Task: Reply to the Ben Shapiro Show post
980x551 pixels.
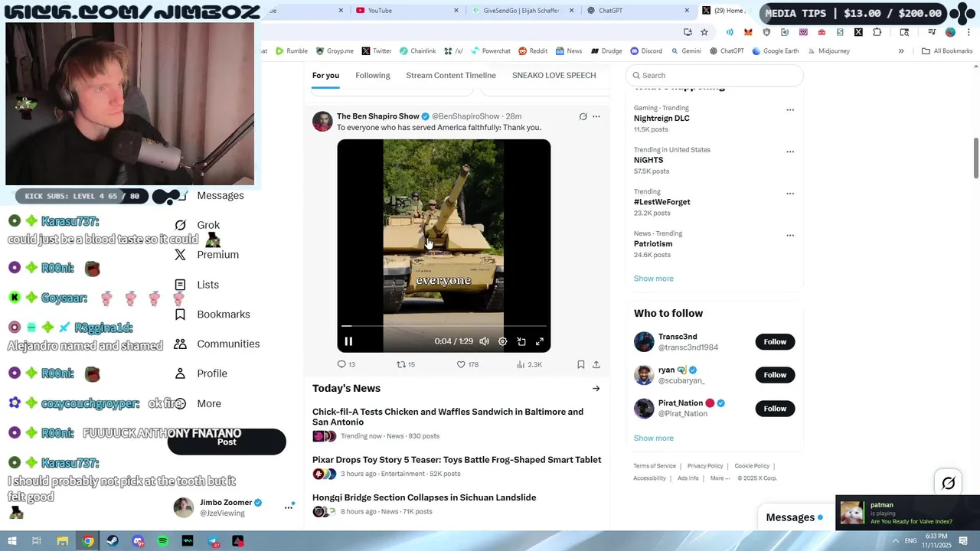Action: click(x=346, y=364)
